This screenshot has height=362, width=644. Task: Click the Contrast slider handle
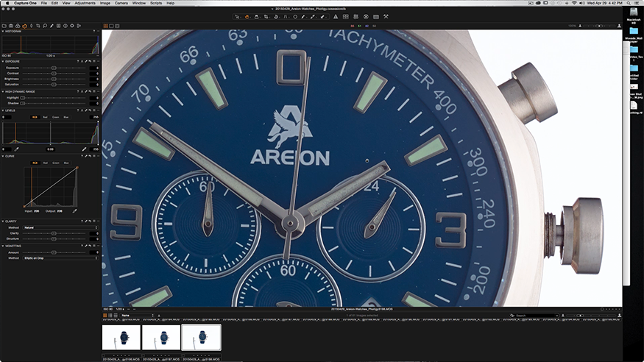54,74
